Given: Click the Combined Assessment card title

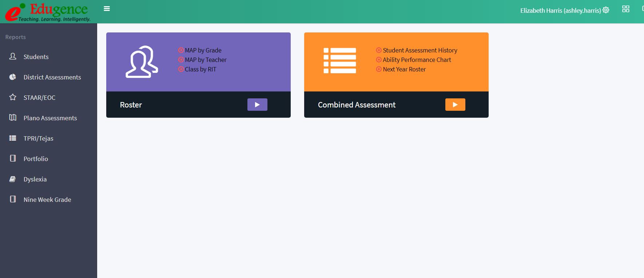Looking at the screenshot, I should click(x=357, y=105).
